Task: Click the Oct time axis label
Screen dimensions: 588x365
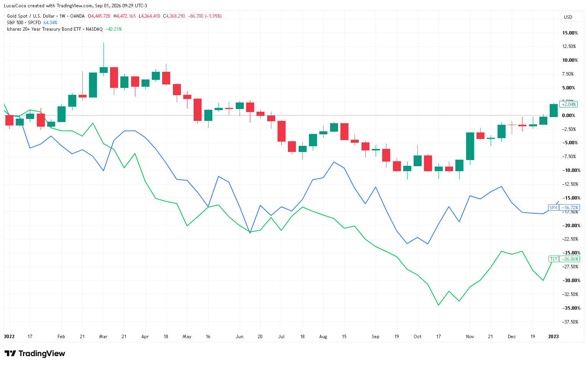Action: tap(417, 337)
